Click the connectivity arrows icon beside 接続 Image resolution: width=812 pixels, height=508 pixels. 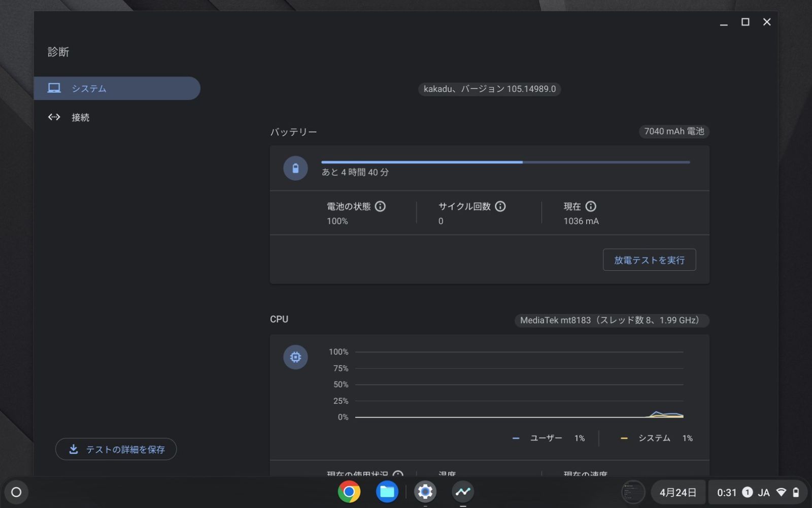click(x=54, y=117)
